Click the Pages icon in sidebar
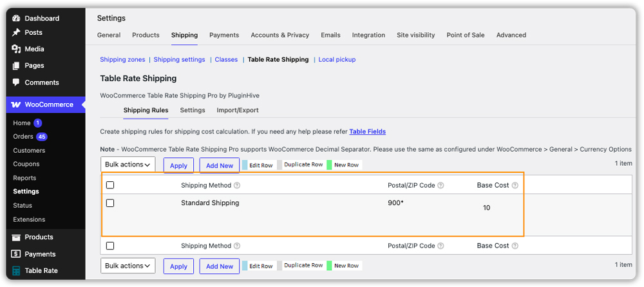 [x=16, y=65]
